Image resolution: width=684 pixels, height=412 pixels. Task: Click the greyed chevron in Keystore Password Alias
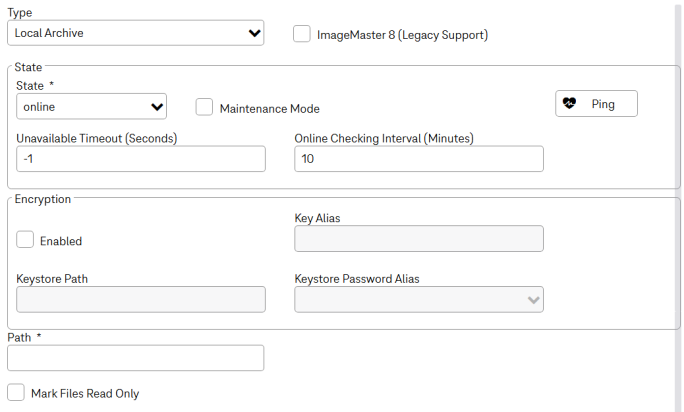click(534, 300)
